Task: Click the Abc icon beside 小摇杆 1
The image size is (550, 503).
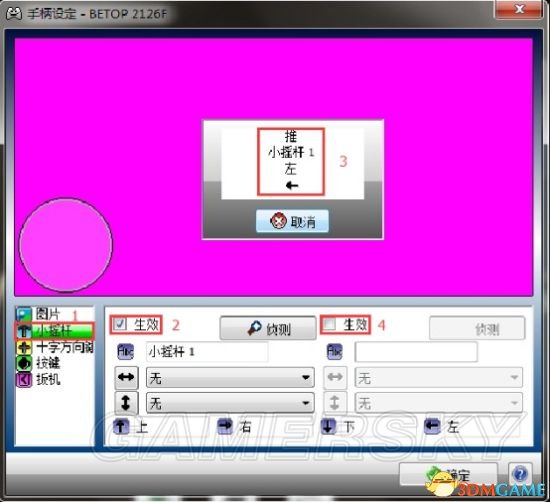Action: (126, 351)
